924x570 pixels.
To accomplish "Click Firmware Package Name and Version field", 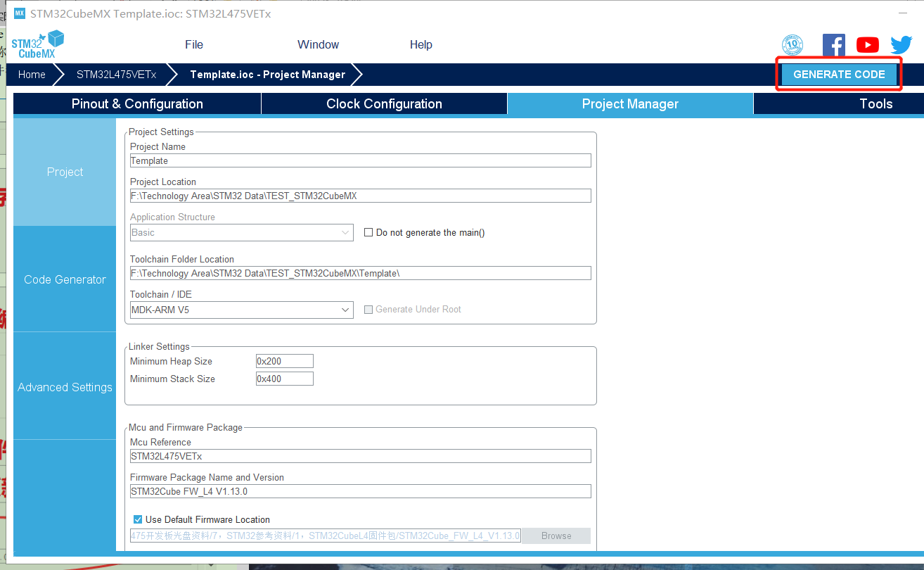I will 361,491.
